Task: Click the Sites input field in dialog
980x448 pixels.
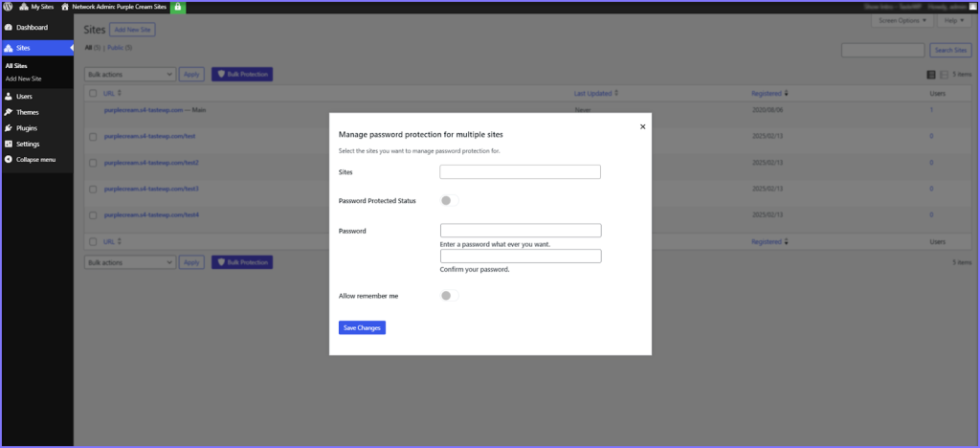Action: click(x=520, y=172)
